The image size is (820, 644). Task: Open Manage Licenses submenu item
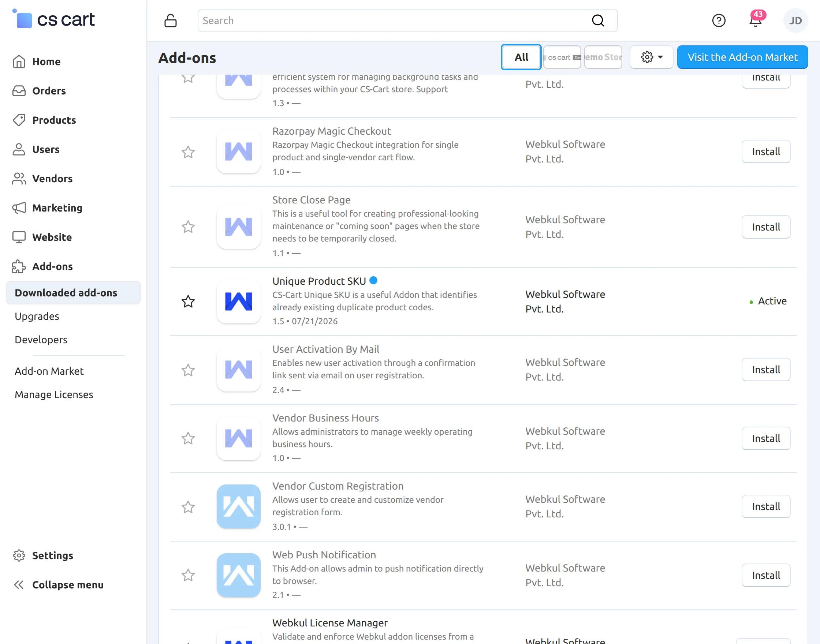pos(54,394)
